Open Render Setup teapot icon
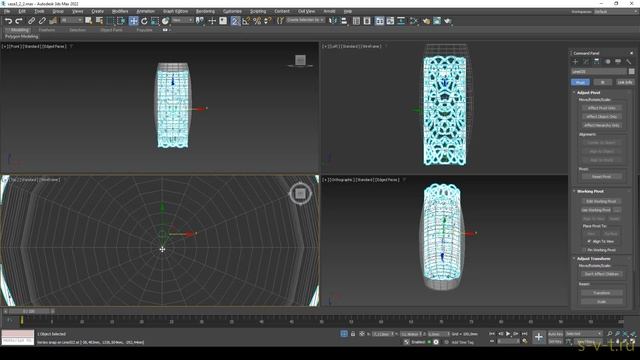 coord(426,21)
